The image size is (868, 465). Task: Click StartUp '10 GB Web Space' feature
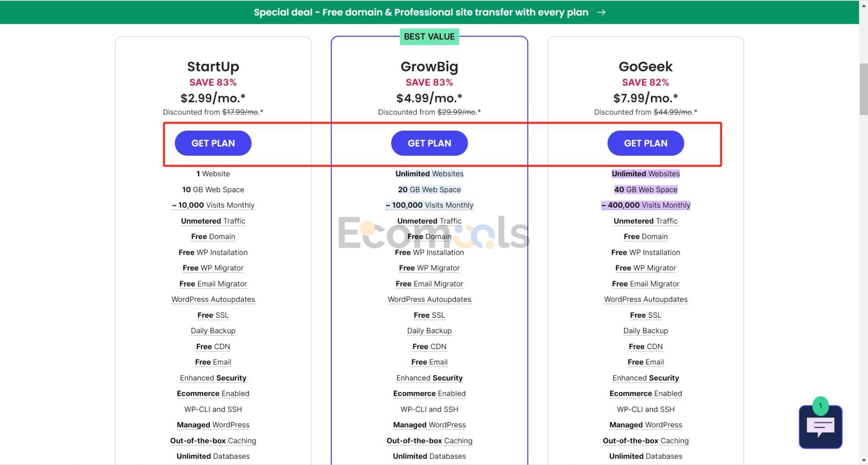[x=213, y=189]
